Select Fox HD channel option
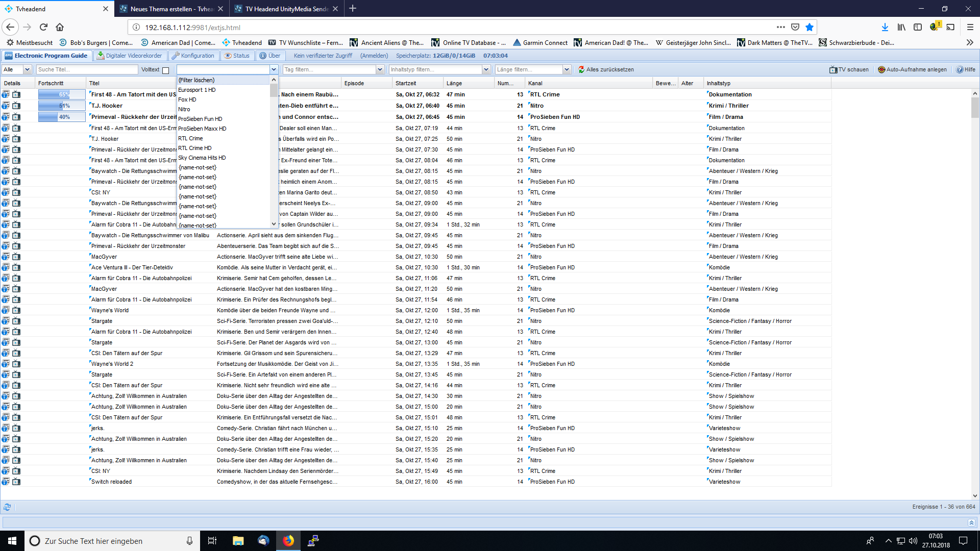The image size is (980, 551). click(223, 99)
